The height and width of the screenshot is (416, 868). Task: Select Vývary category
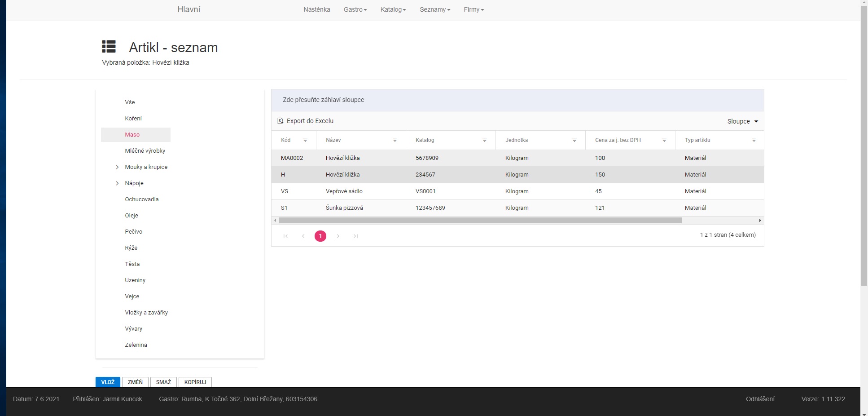134,329
